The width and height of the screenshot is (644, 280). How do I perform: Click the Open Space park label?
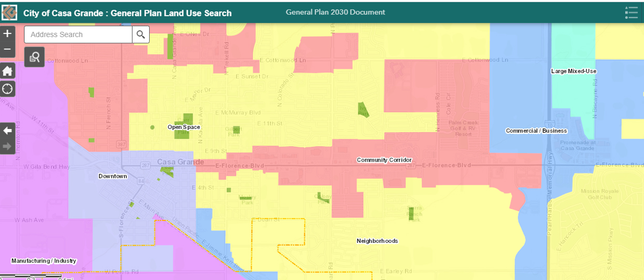point(184,127)
